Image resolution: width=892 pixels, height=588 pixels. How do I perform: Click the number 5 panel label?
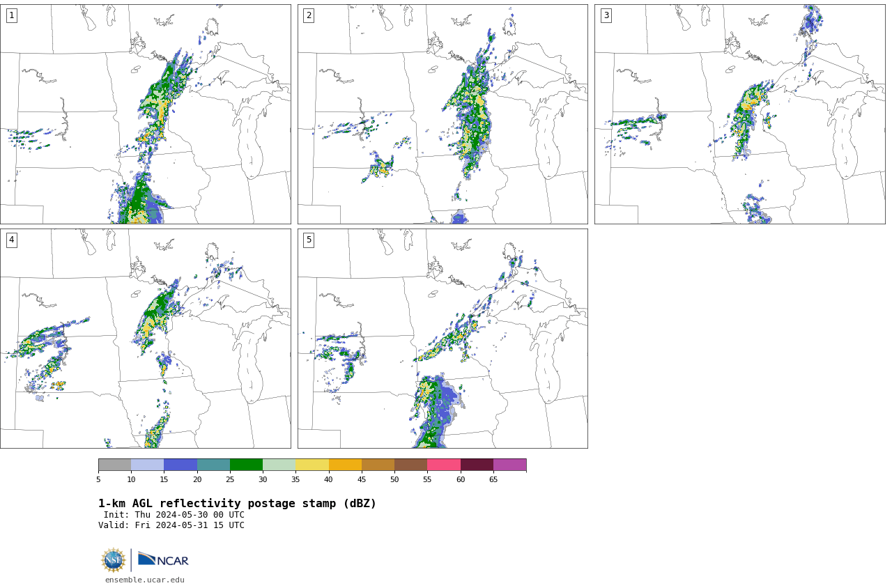coord(309,240)
